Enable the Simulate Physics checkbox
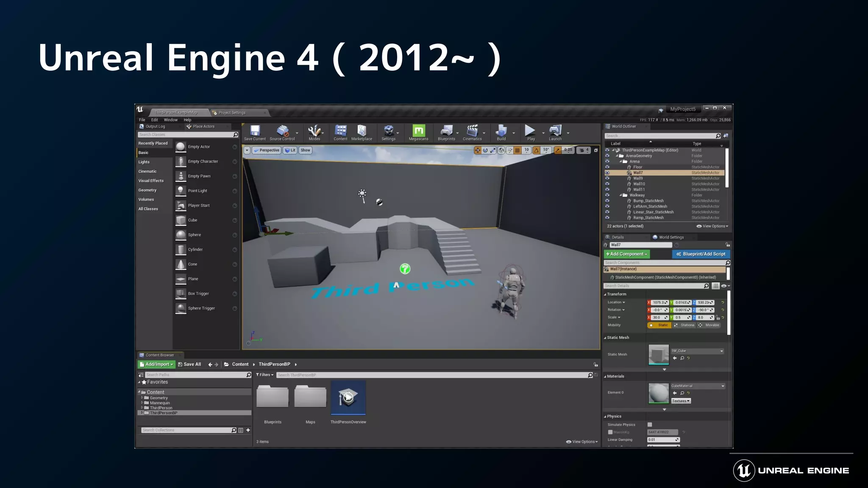The width and height of the screenshot is (868, 488). click(x=650, y=424)
